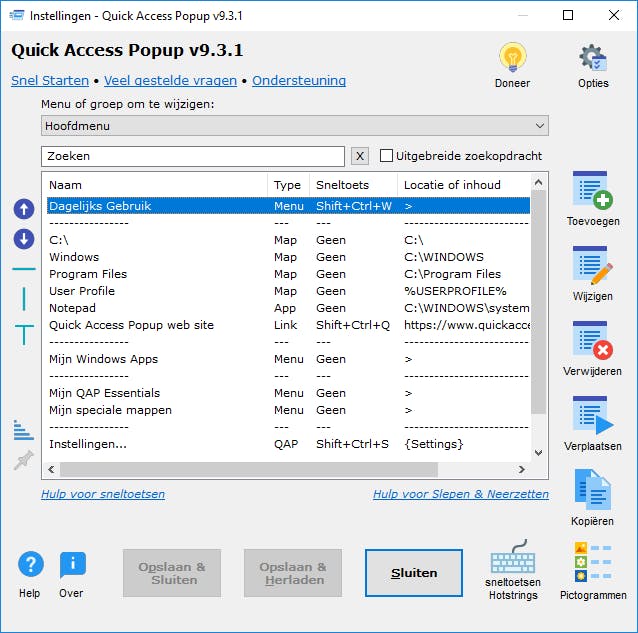The image size is (638, 633).
Task: Clear search with X button
Action: (x=360, y=156)
